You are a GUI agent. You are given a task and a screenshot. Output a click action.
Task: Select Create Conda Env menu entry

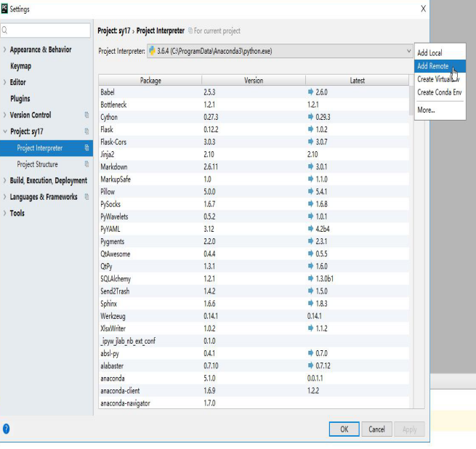(x=440, y=92)
